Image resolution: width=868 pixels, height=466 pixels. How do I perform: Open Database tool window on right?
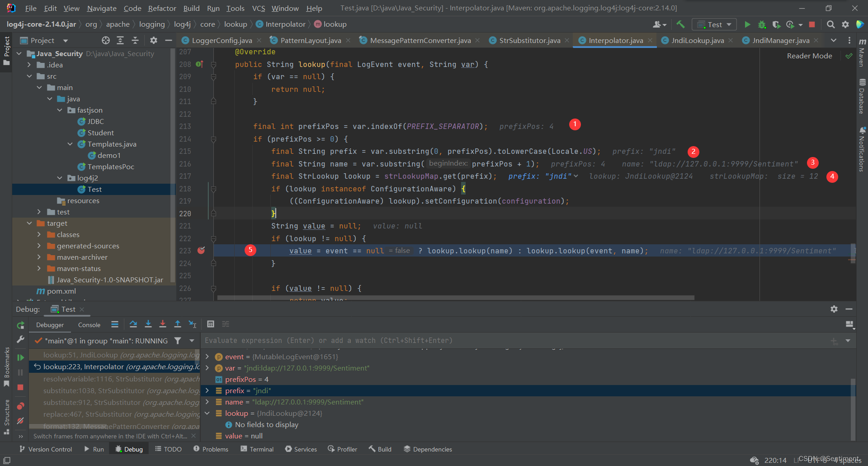point(862,96)
